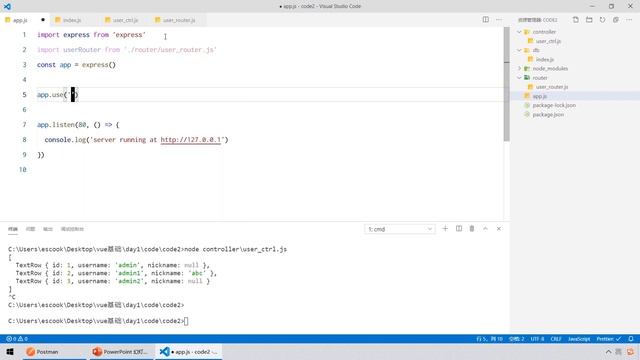
Task: Switch to the user_ctrl.js editor tab
Action: point(124,20)
